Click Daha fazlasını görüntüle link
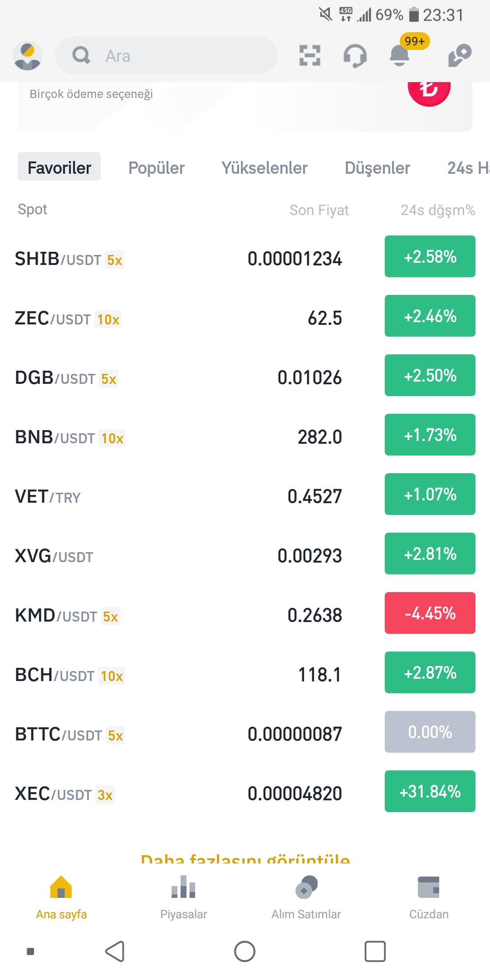Image resolution: width=490 pixels, height=980 pixels. [245, 857]
